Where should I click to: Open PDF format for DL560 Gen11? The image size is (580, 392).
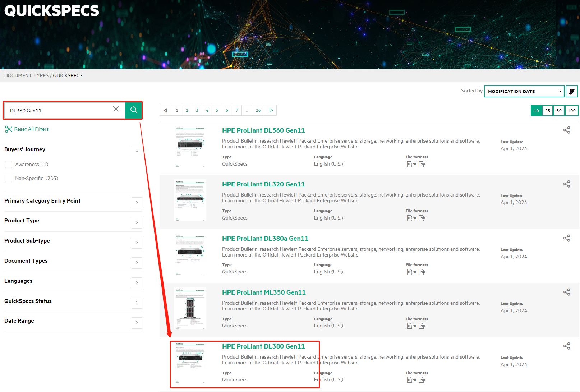tap(422, 164)
